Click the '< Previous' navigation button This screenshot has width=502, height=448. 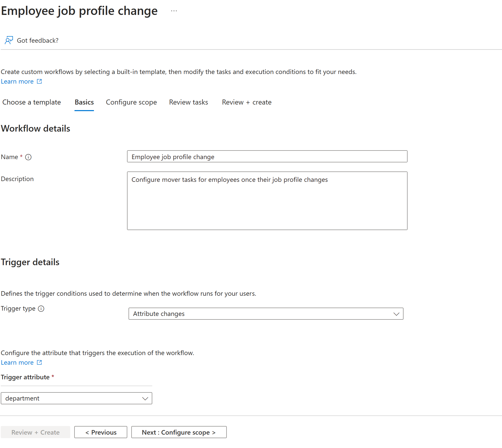point(101,432)
